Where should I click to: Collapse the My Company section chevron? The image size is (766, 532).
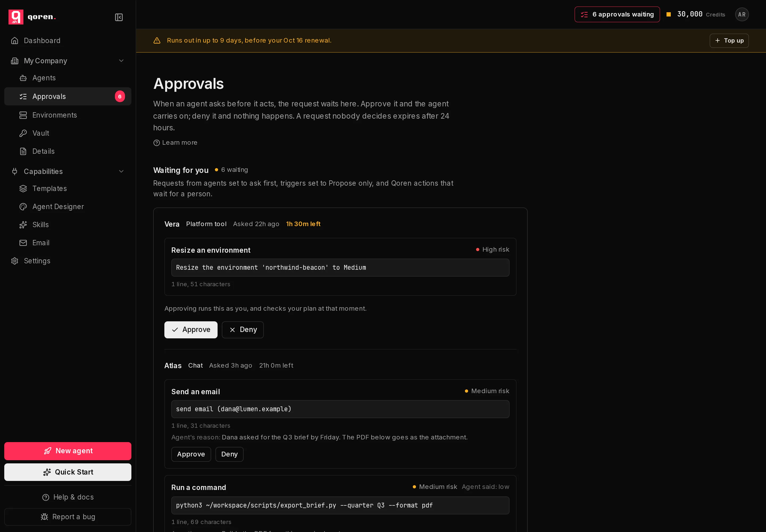coord(121,61)
